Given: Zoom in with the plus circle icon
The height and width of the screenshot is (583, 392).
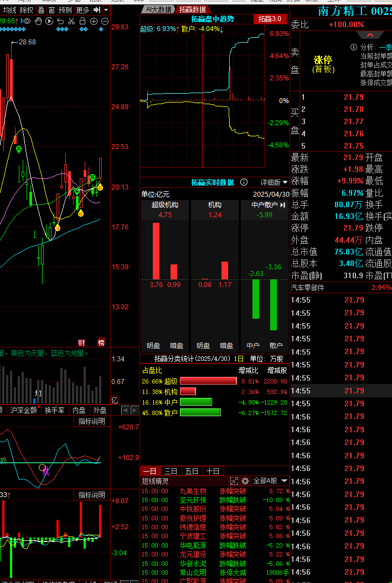Looking at the screenshot, I should [94, 21].
